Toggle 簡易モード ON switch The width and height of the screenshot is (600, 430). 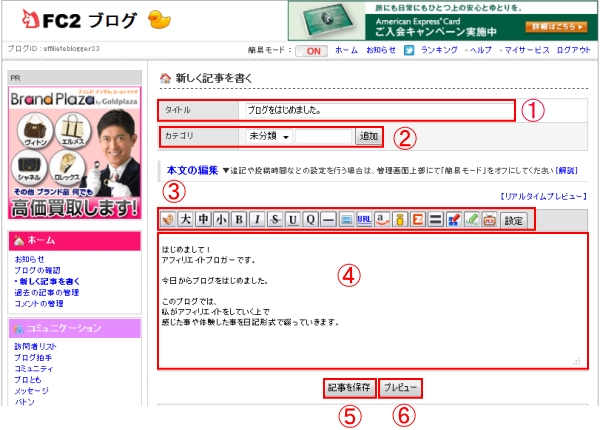pyautogui.click(x=311, y=51)
